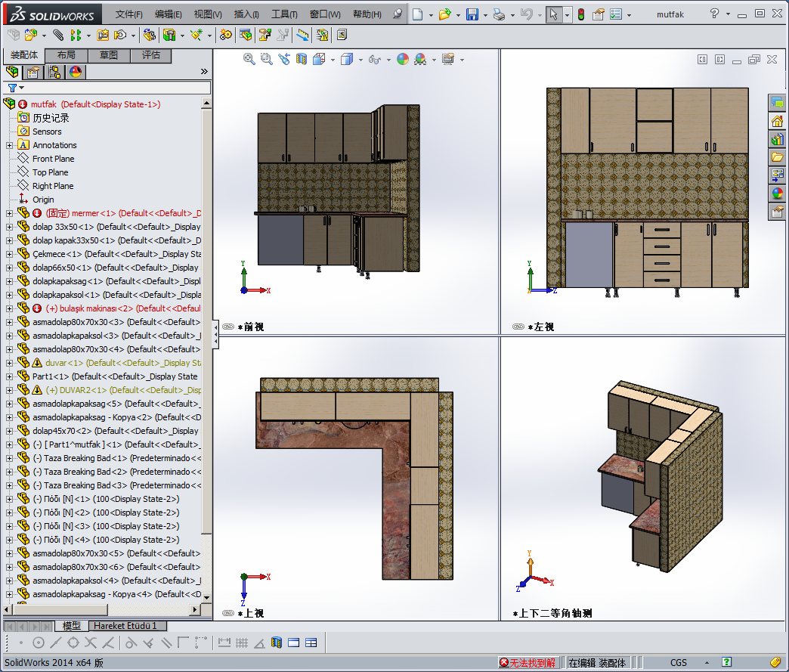Expand the Annotations tree node
The width and height of the screenshot is (789, 672).
tap(10, 145)
